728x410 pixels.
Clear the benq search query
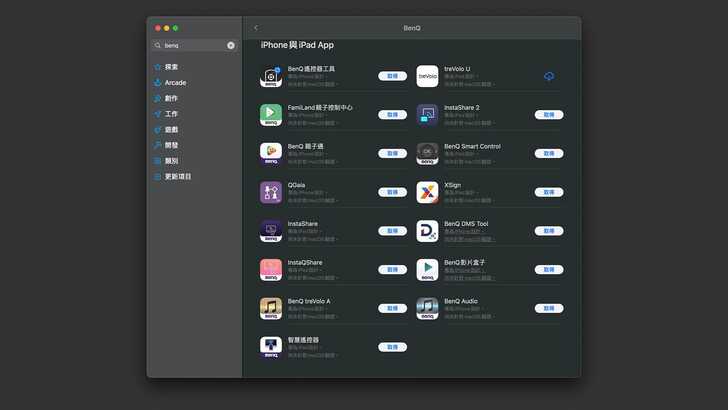pyautogui.click(x=231, y=46)
